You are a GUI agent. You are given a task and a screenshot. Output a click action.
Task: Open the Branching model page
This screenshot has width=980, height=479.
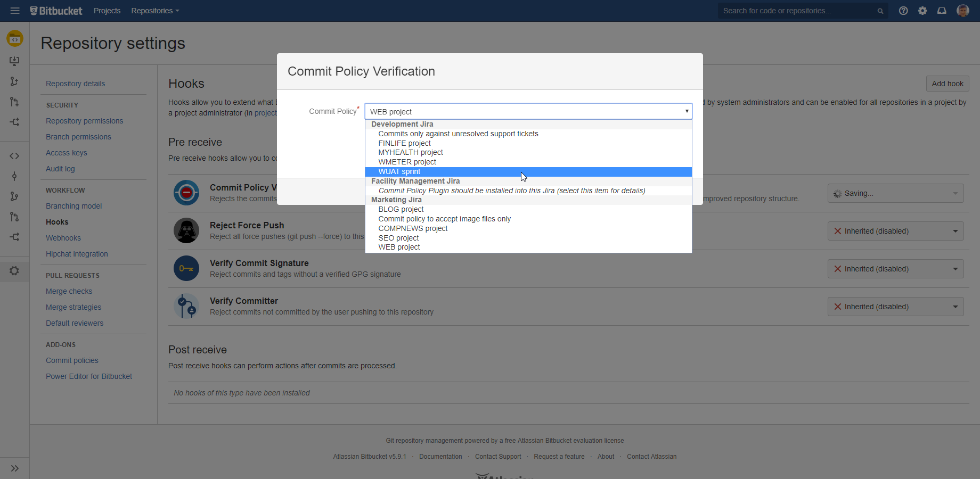[x=73, y=206]
